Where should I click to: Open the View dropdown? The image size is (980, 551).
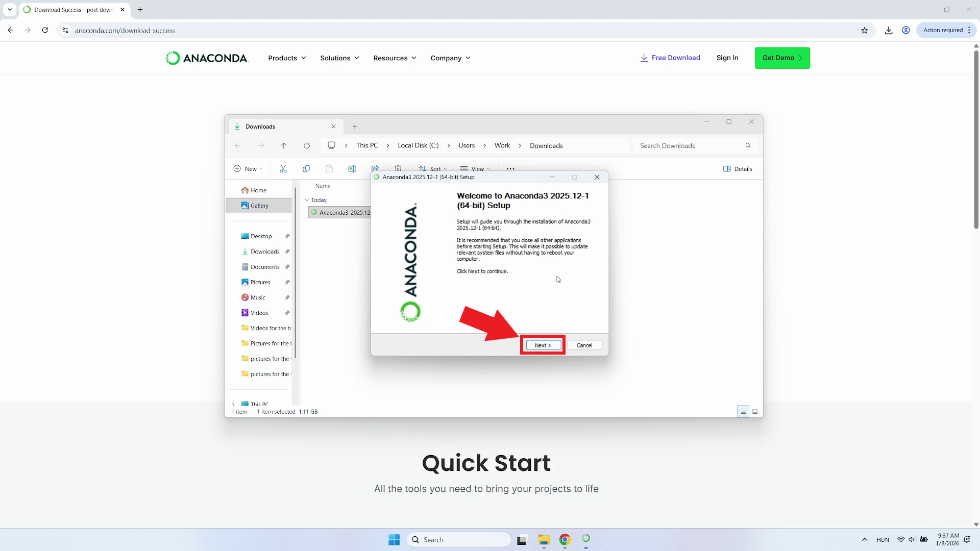click(475, 168)
